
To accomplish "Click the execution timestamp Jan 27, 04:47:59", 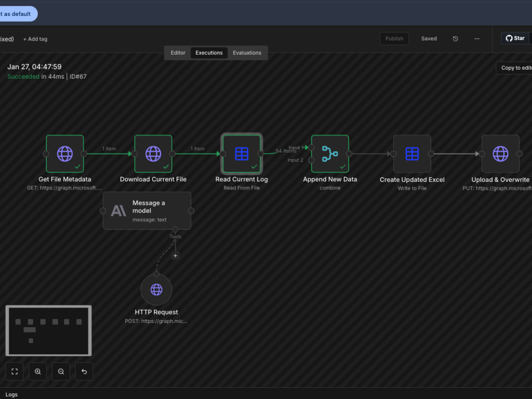I will pos(34,67).
